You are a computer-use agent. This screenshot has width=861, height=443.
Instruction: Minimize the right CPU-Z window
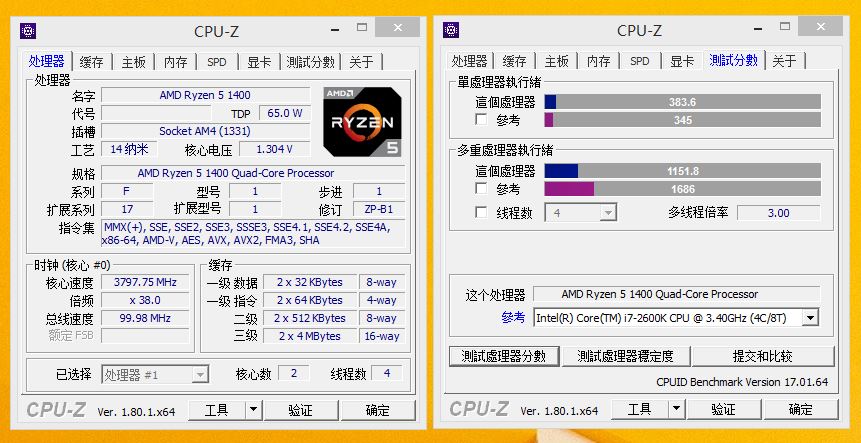759,27
